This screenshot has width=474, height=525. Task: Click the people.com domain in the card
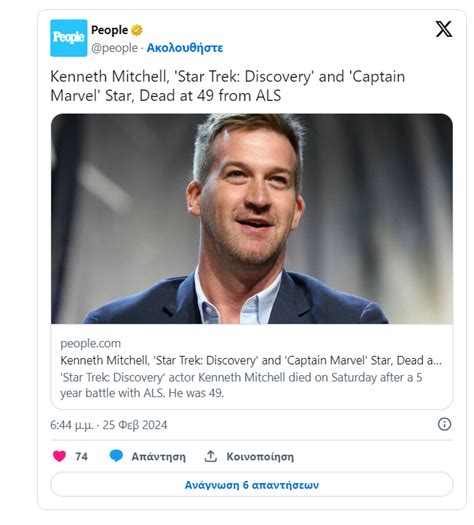(x=90, y=344)
